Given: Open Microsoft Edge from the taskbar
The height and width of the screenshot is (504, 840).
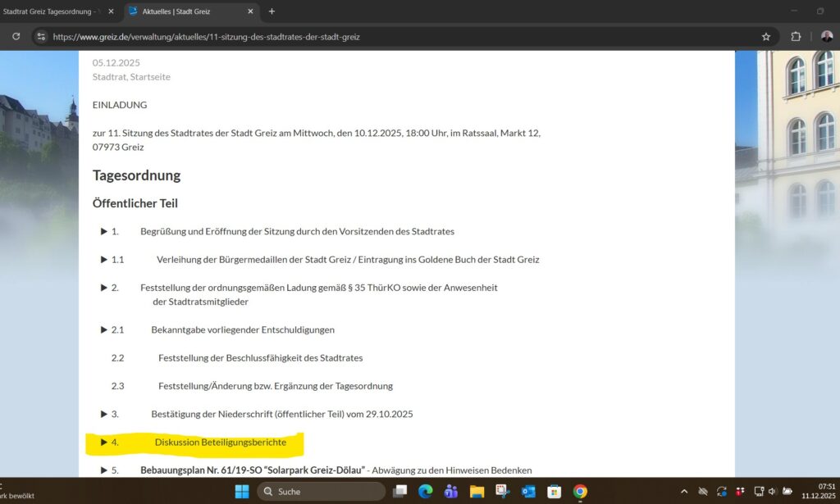Looking at the screenshot, I should [425, 492].
